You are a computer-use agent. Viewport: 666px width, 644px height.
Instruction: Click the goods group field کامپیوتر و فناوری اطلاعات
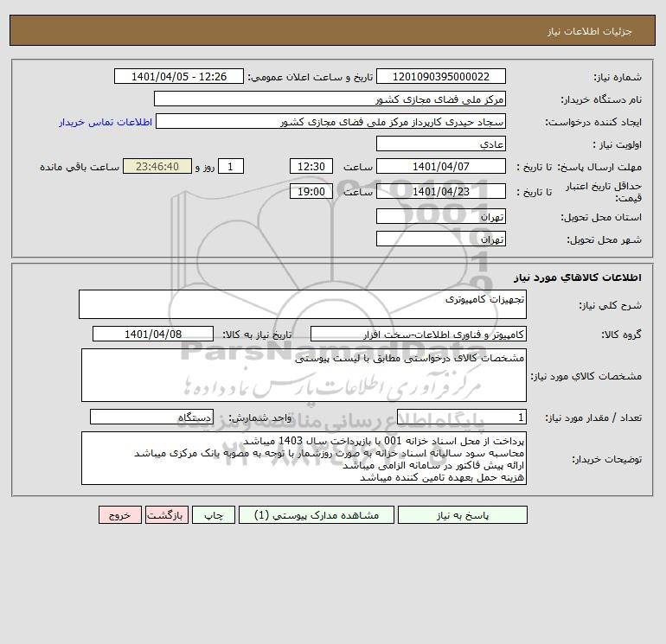[419, 334]
